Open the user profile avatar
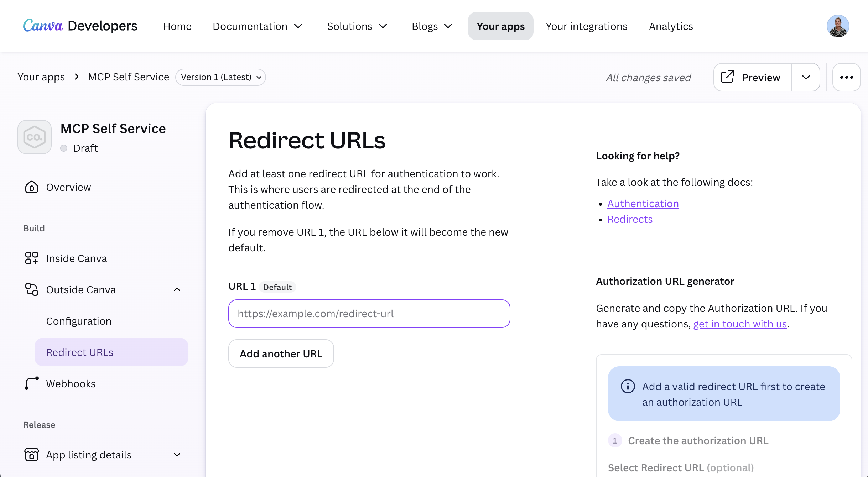This screenshot has width=868, height=477. coord(838,26)
